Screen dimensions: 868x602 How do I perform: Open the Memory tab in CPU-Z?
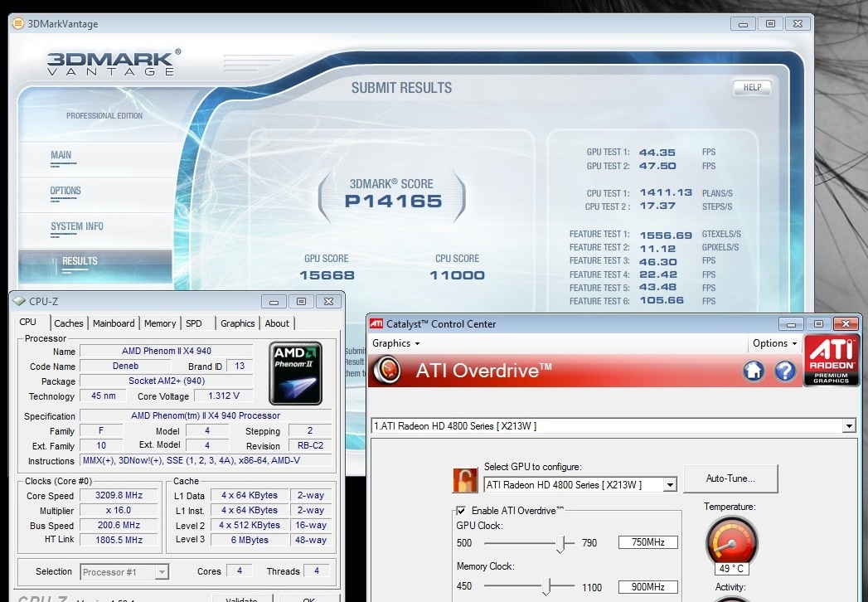160,323
